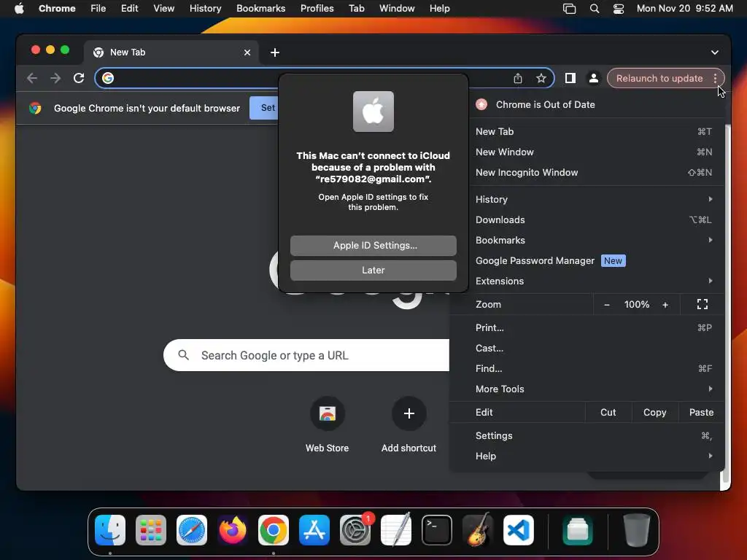Click Relaunch to update button

tap(659, 78)
